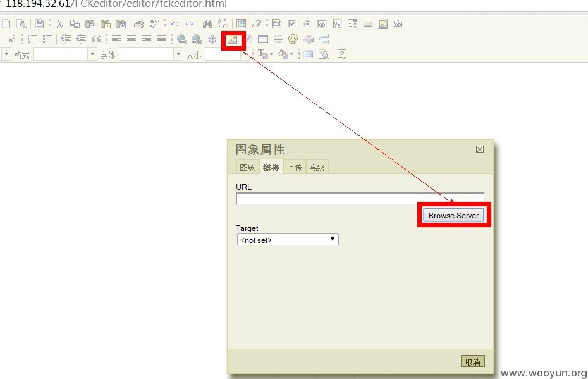Viewport: 588px width, 379px height.
Task: Click the Insert Link globe icon
Action: point(182,39)
